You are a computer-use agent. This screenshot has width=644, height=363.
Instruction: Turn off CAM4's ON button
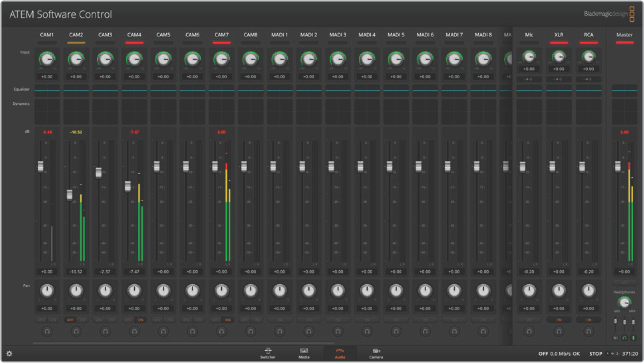141,320
